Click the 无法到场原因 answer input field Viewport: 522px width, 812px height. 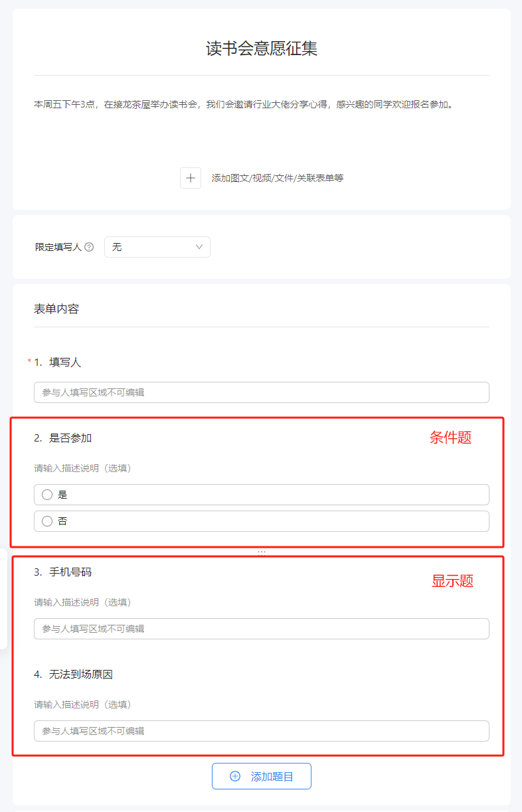tap(262, 731)
